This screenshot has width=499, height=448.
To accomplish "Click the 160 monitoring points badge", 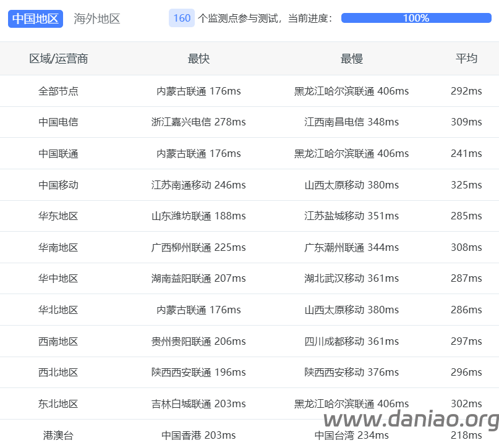I will click(x=182, y=19).
